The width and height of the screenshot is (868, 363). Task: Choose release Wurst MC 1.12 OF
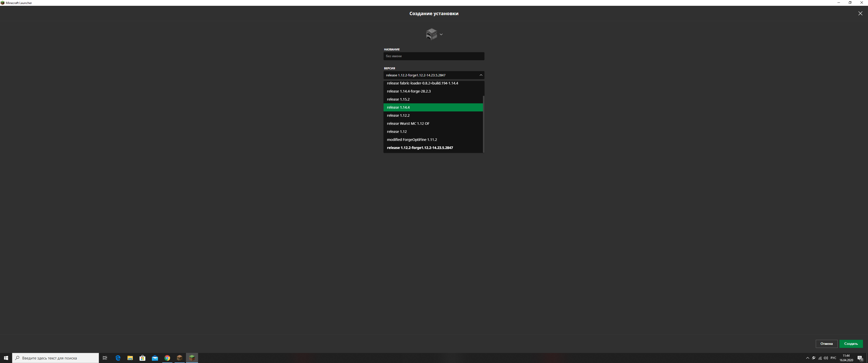pyautogui.click(x=408, y=124)
